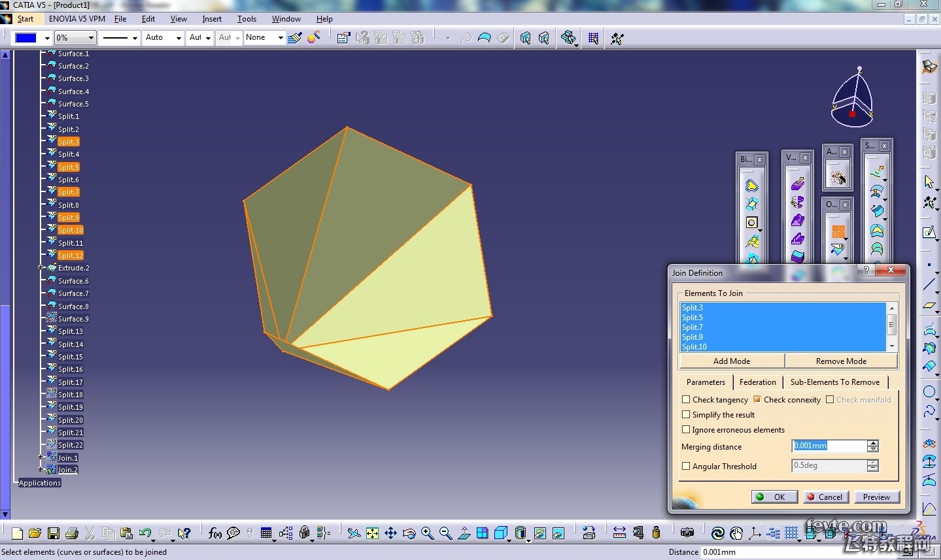Click the blue graphic color swatch
941x560 pixels.
pos(26,38)
